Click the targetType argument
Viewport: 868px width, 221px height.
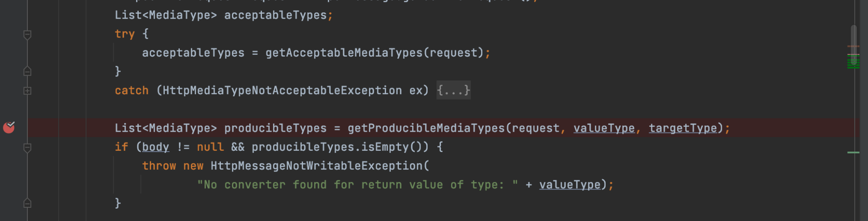(682, 128)
